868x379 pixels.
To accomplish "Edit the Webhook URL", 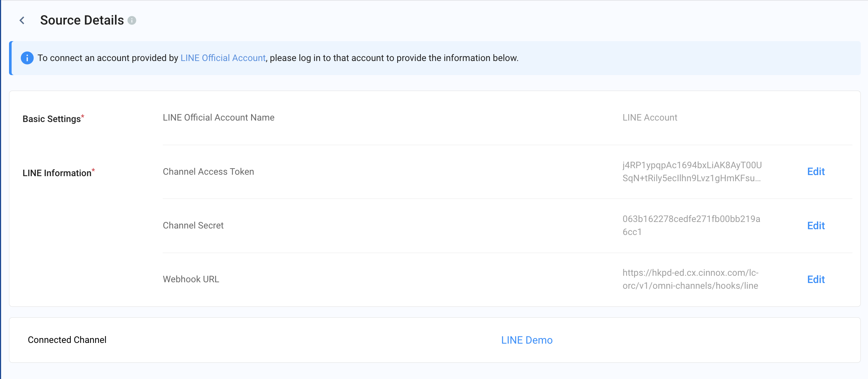I will [816, 279].
